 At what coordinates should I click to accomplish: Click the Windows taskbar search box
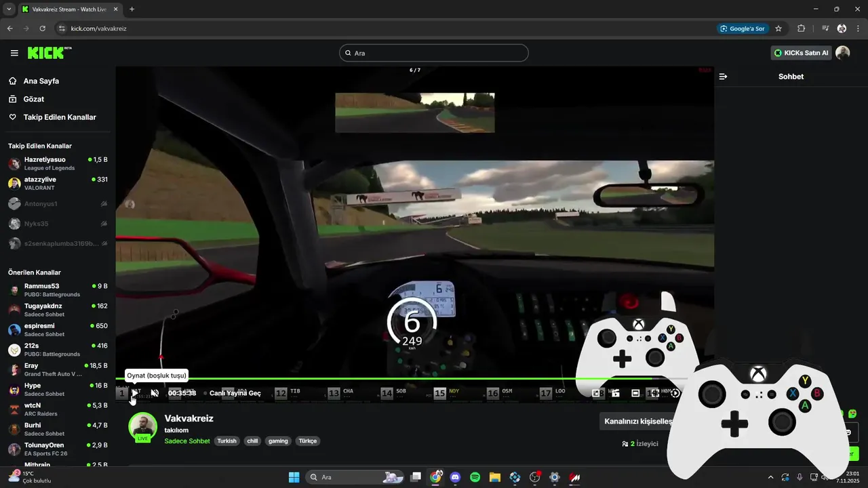click(355, 477)
